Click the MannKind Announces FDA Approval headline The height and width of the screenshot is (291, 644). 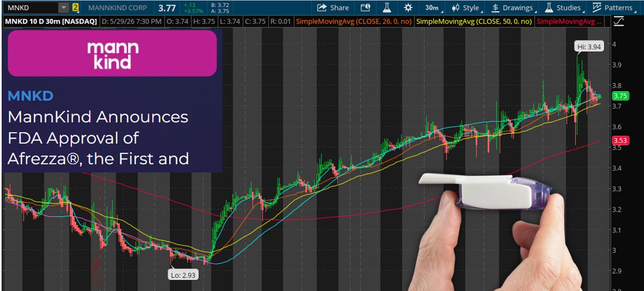98,138
